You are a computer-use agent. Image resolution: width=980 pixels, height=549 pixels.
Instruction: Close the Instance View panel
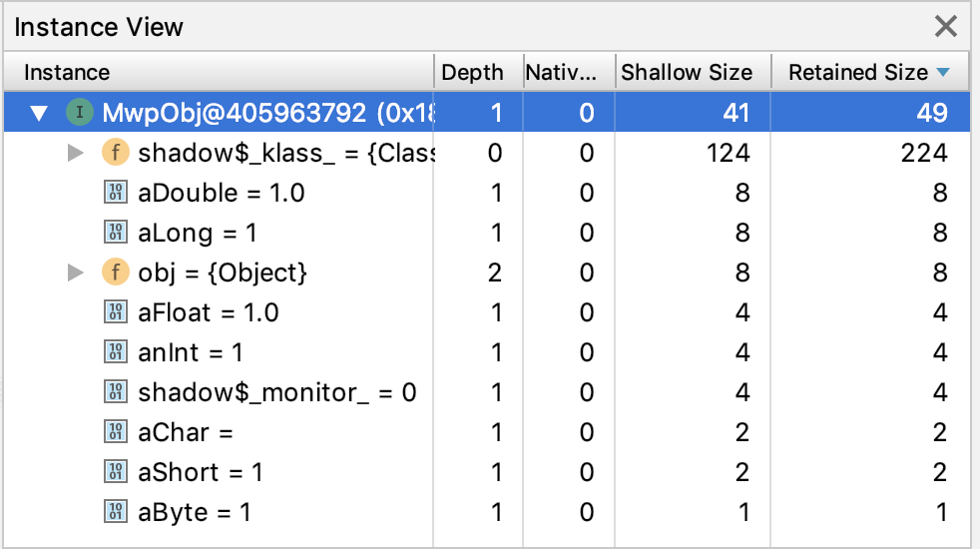coord(944,26)
